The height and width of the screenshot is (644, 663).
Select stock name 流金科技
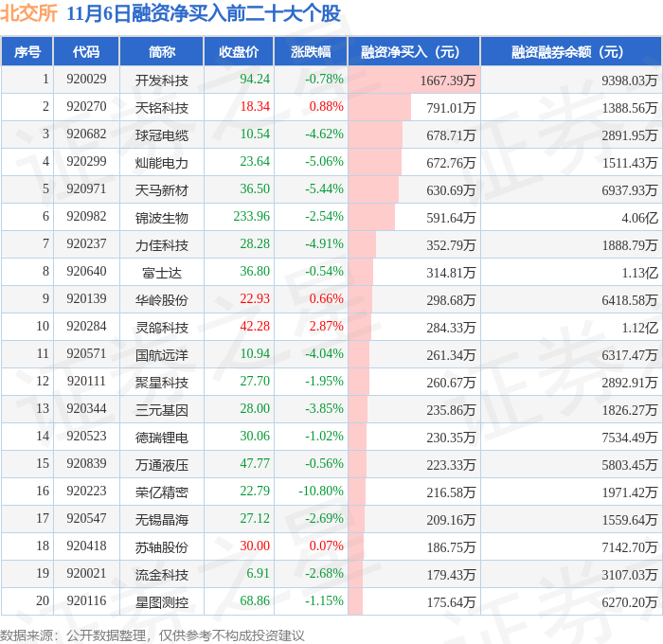[x=162, y=575]
